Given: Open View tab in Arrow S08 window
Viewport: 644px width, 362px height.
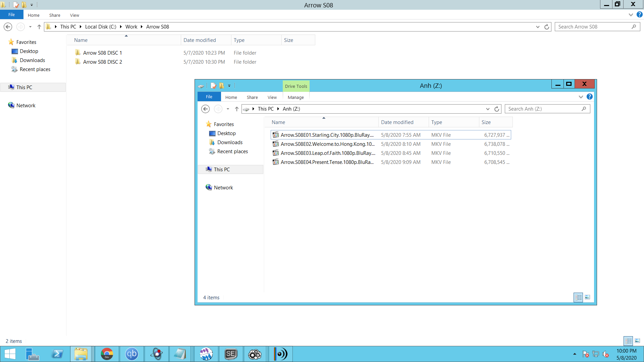Looking at the screenshot, I should click(x=74, y=15).
